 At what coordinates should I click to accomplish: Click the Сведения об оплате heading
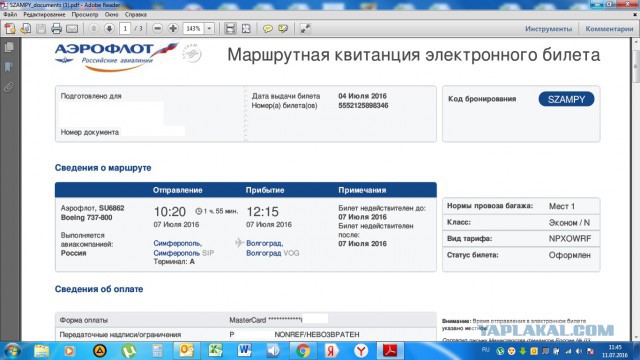tap(99, 289)
